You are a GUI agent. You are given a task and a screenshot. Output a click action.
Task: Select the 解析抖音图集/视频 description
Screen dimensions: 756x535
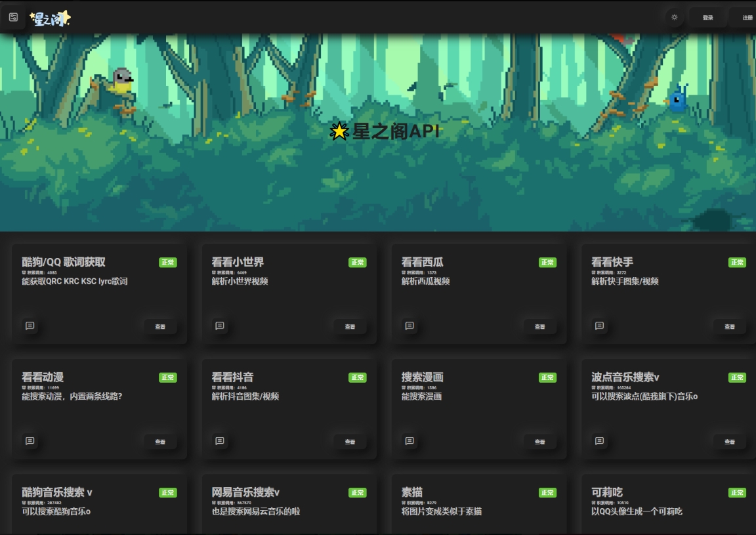[x=245, y=396]
